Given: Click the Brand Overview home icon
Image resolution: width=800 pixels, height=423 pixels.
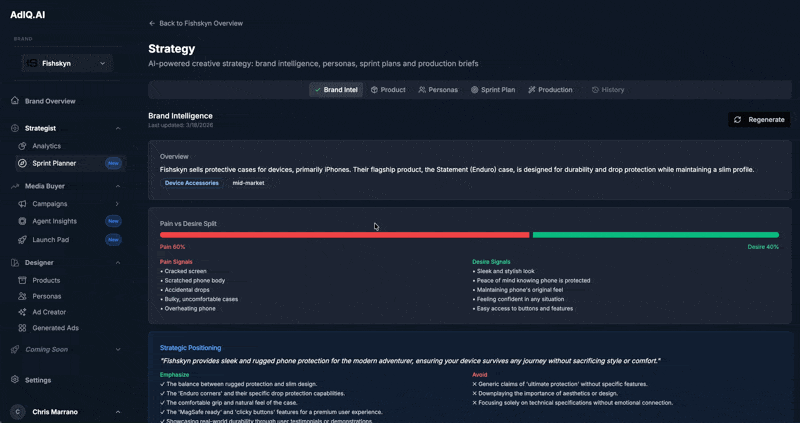Looking at the screenshot, I should pyautogui.click(x=15, y=101).
